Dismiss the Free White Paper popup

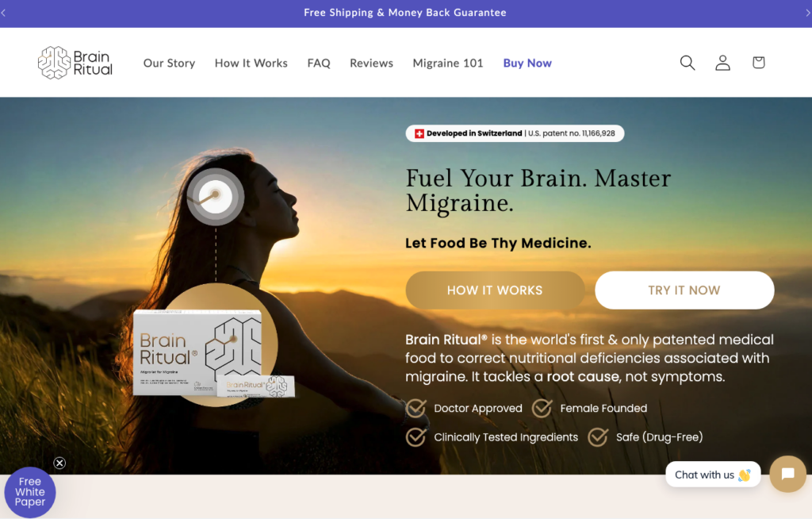click(x=59, y=463)
